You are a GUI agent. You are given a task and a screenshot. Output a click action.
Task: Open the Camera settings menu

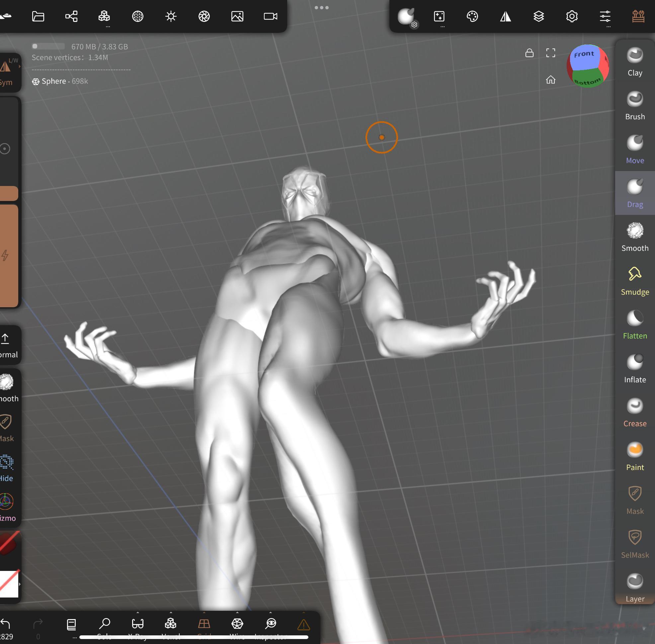(x=271, y=16)
